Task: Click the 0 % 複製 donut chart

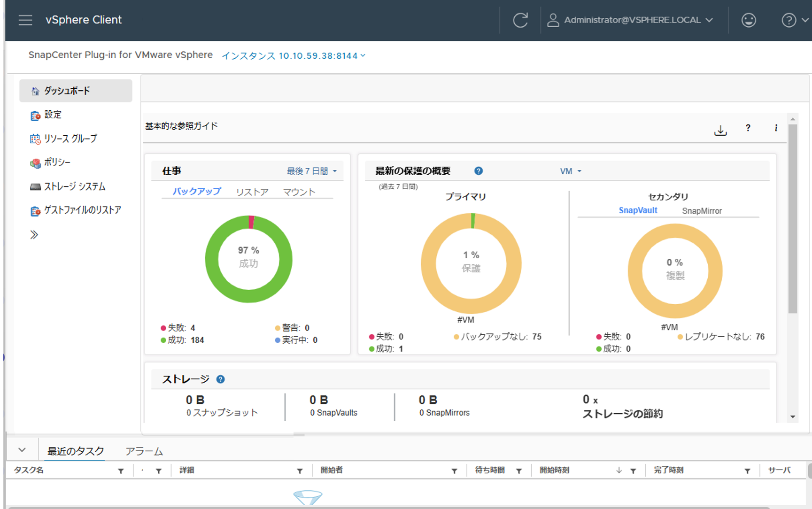Action: 675,271
